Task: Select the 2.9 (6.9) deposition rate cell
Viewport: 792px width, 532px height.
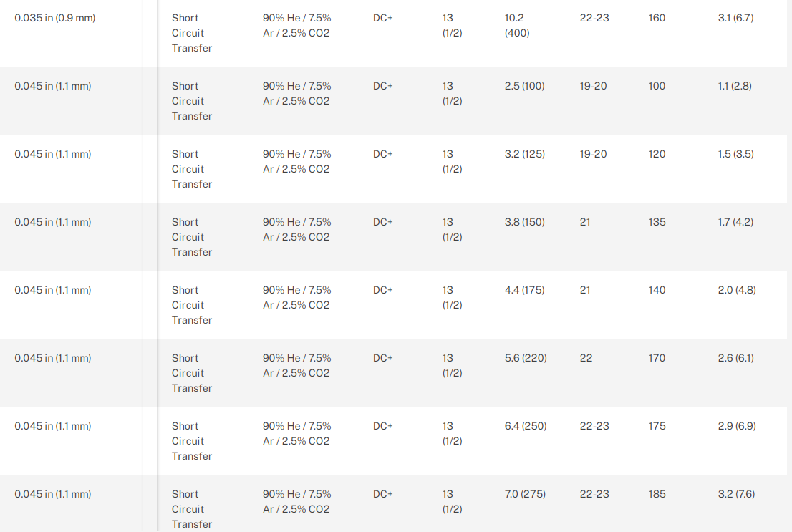Action: [x=737, y=426]
